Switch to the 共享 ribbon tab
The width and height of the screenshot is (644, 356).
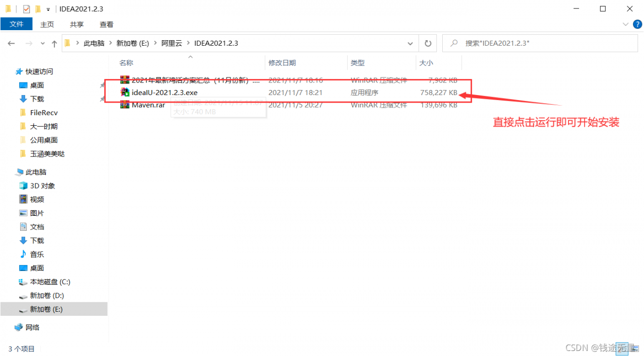click(x=77, y=24)
